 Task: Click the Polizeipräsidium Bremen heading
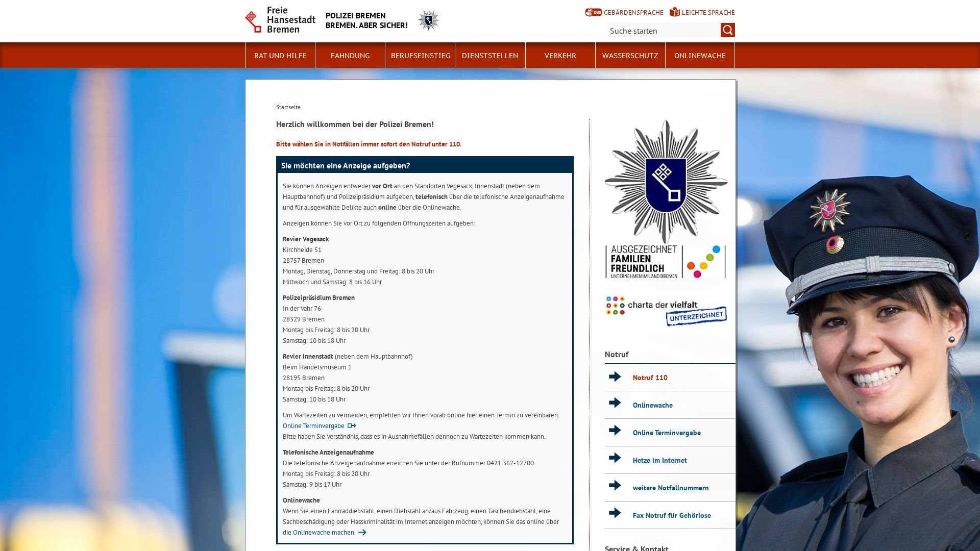coord(318,297)
